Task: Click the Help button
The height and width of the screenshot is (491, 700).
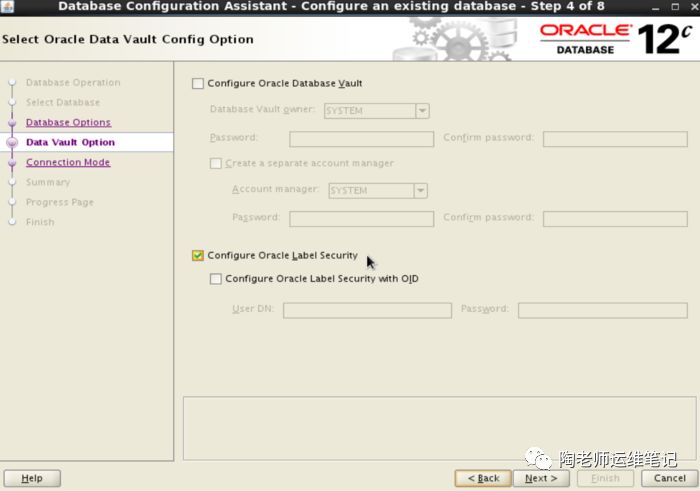Action: point(32,478)
